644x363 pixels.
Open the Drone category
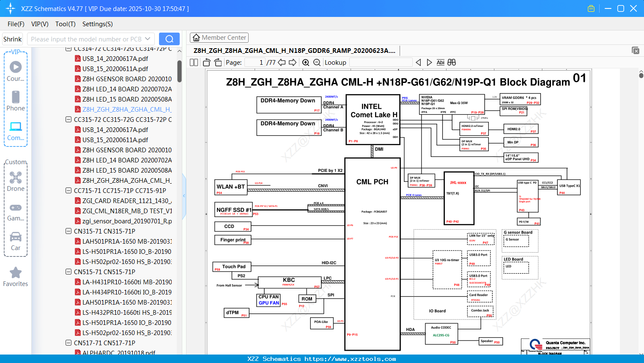pos(16,181)
